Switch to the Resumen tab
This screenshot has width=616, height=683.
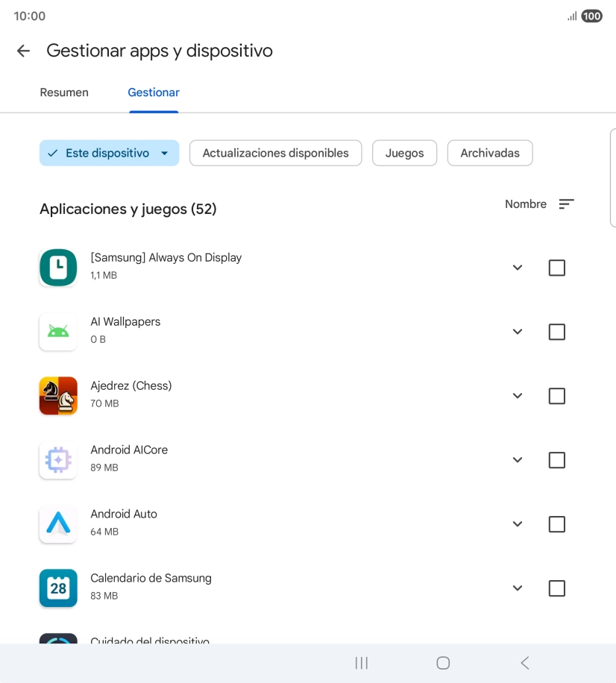(64, 92)
